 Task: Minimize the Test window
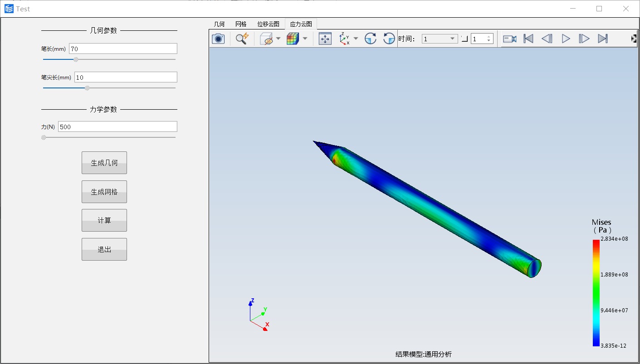(573, 9)
